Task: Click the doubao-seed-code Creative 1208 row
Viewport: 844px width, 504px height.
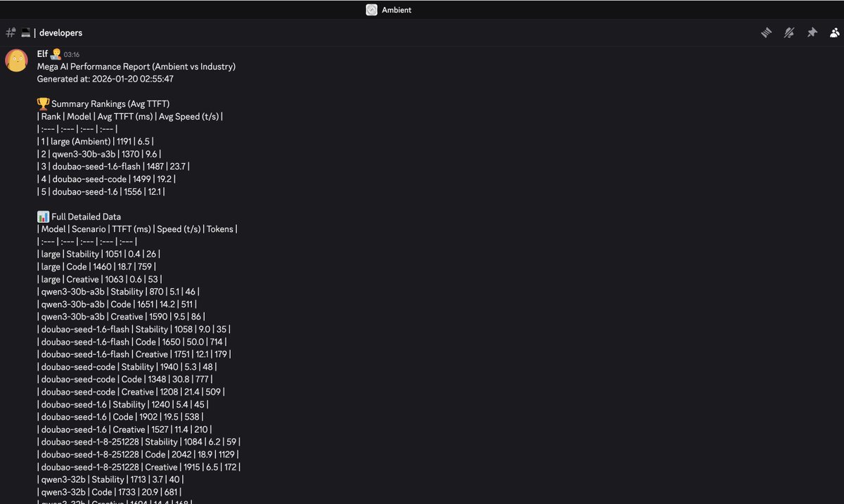Action: tap(131, 392)
